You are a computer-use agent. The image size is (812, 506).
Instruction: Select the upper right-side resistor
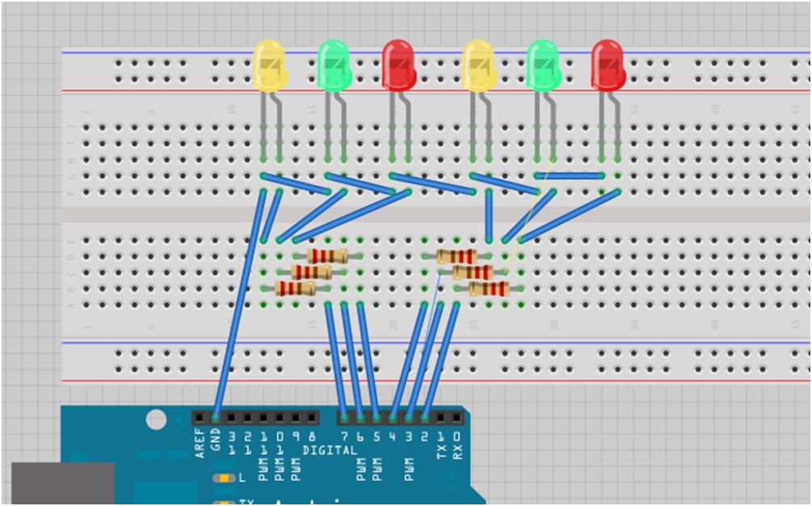point(456,256)
